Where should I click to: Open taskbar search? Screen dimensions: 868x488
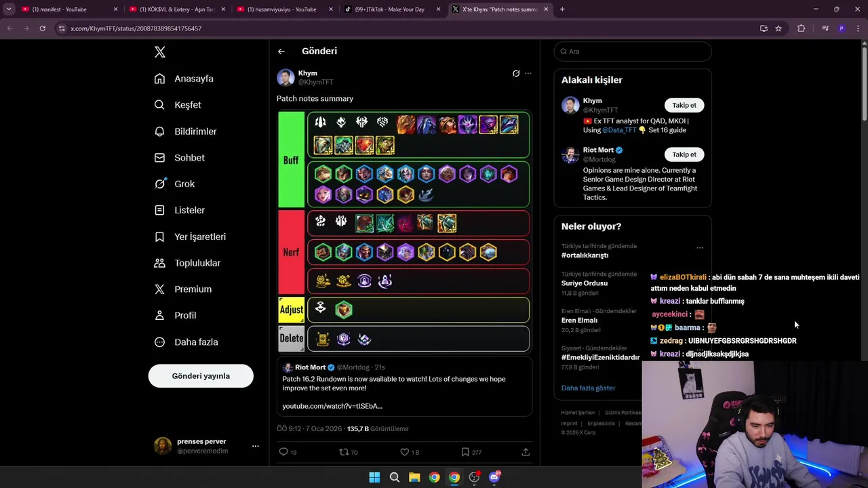394,477
